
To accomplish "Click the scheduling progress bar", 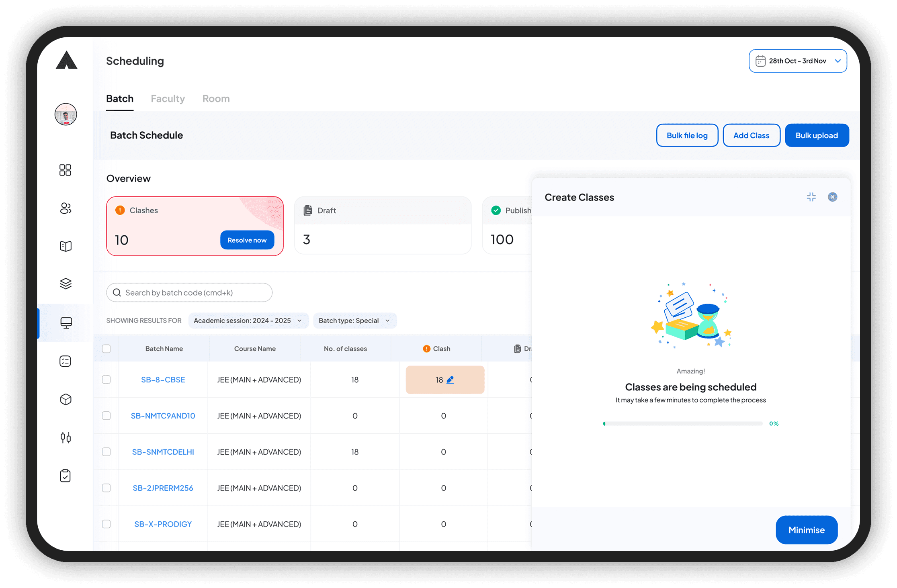I will click(x=683, y=423).
